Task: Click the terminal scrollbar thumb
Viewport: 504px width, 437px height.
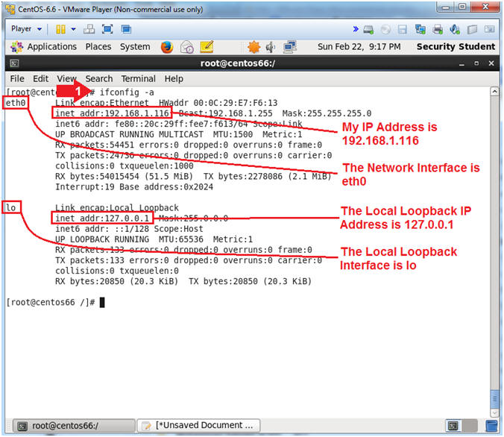Action: tap(494, 399)
